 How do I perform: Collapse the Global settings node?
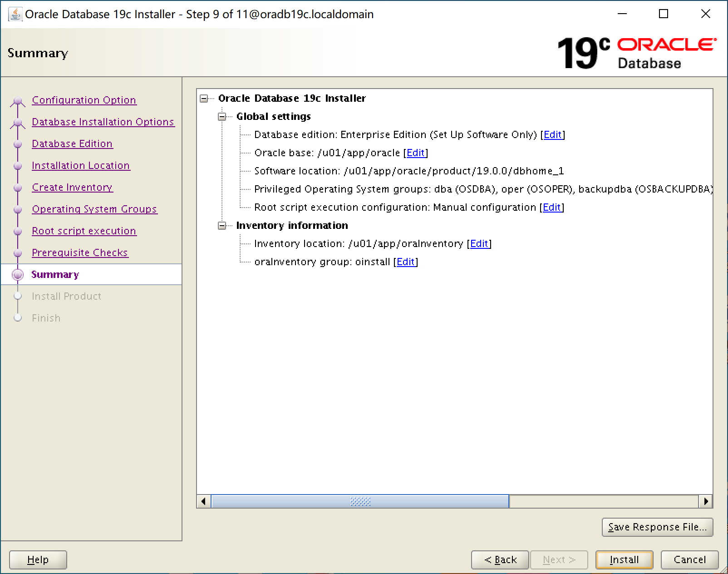pos(222,117)
